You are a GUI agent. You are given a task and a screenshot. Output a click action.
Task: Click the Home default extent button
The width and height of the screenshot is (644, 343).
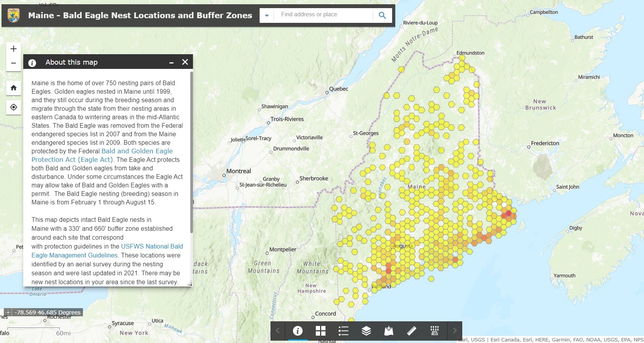coord(14,88)
